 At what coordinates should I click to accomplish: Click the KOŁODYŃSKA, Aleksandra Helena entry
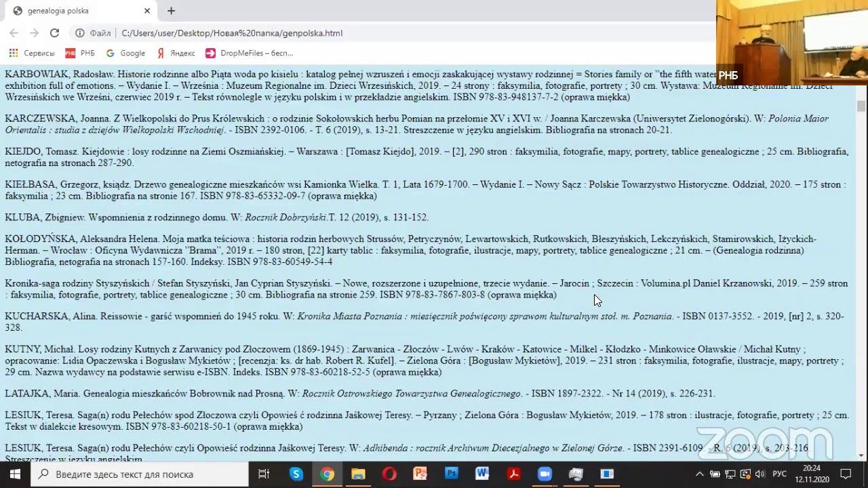coord(410,250)
